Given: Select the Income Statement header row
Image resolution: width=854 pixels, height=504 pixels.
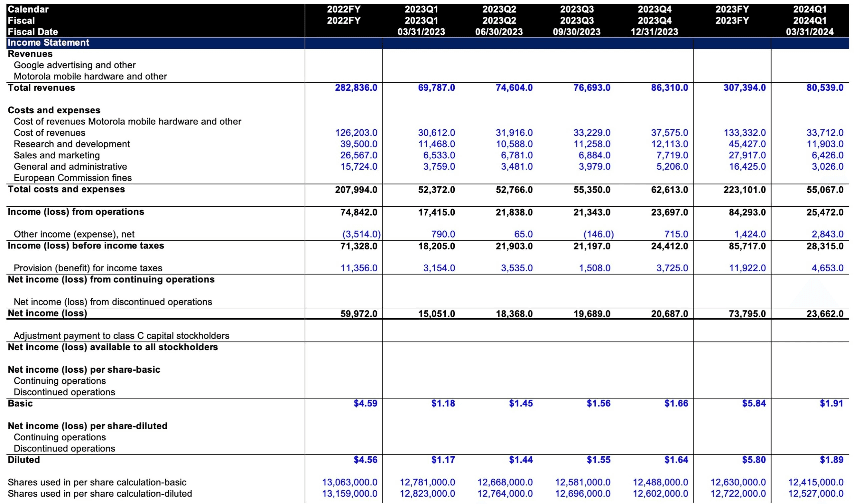Looking at the screenshot, I should pos(48,42).
